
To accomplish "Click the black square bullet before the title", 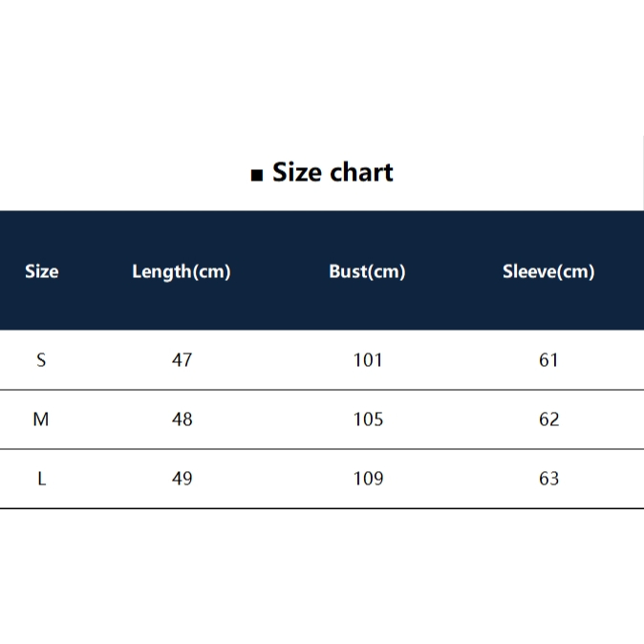I will pos(256,176).
